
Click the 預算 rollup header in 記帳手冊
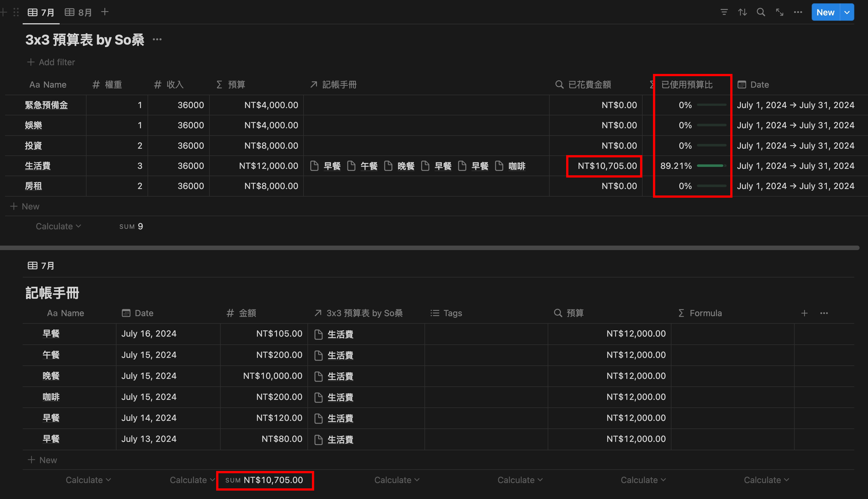(569, 313)
